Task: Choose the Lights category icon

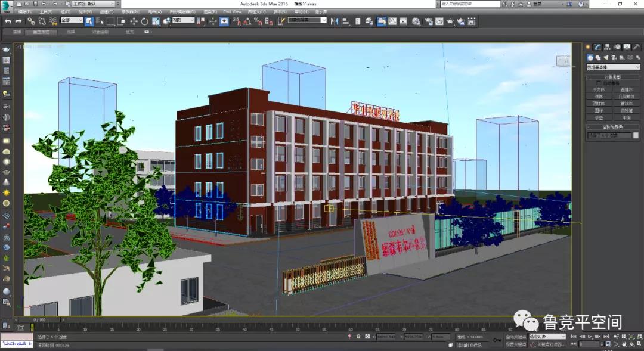Action: pyautogui.click(x=606, y=58)
